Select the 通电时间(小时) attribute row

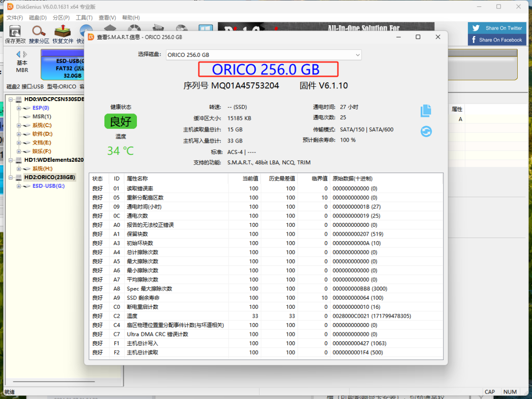point(266,207)
